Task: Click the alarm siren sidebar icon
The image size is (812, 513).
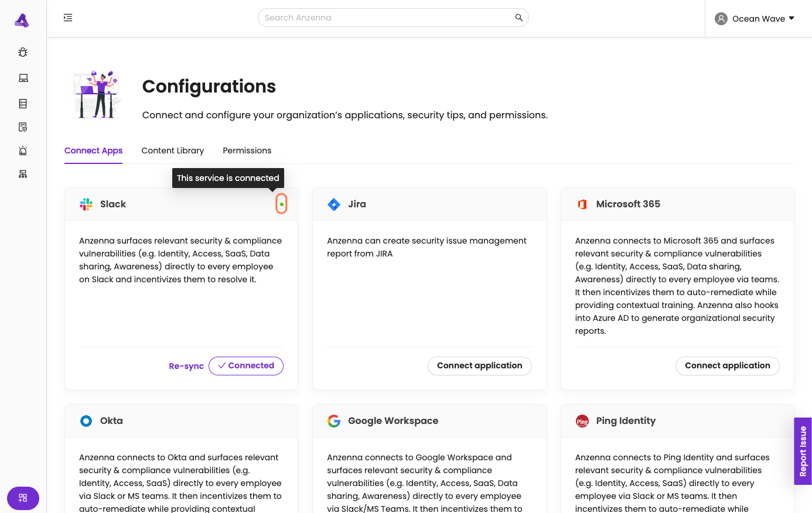Action: pyautogui.click(x=23, y=151)
